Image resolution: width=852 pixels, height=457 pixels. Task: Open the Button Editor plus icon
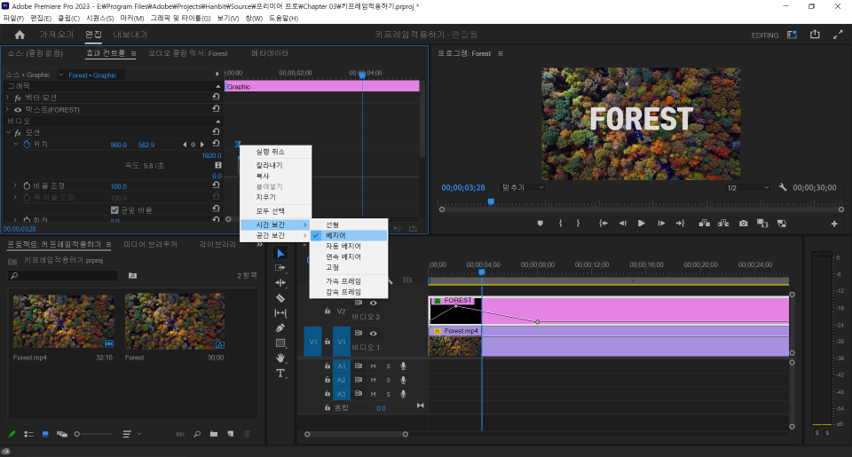tap(834, 224)
